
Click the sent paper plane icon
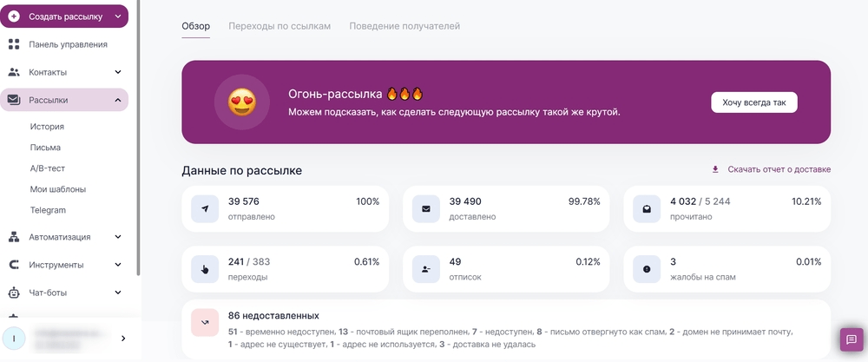(x=205, y=209)
